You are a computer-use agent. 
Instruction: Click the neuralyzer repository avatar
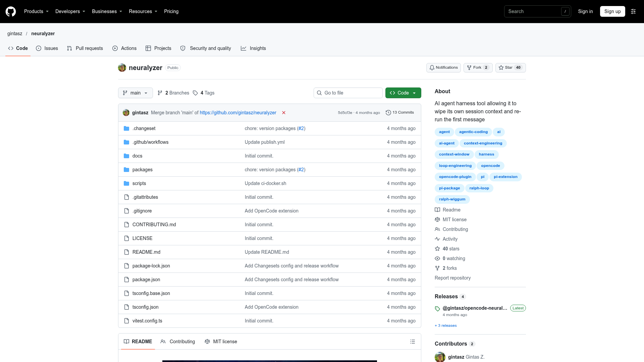tap(122, 68)
